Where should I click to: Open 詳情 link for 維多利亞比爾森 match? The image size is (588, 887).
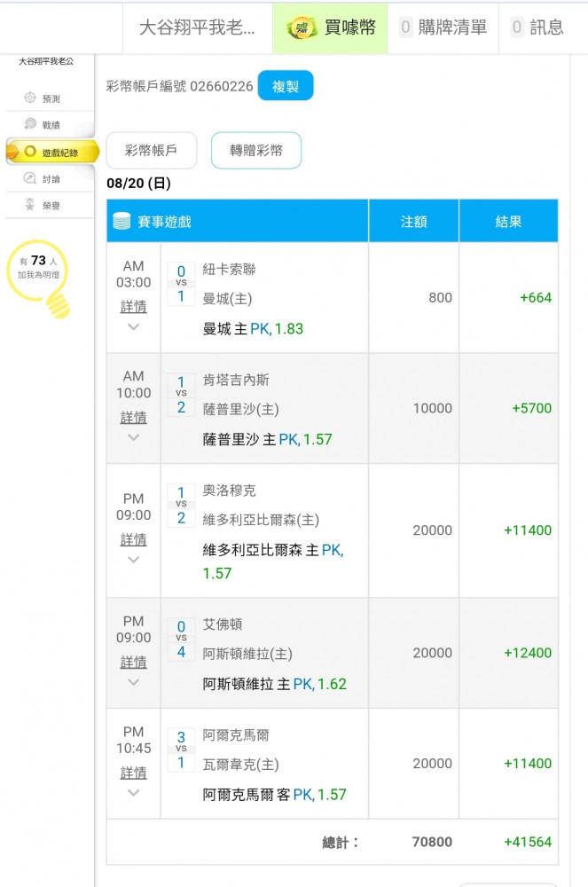click(133, 539)
